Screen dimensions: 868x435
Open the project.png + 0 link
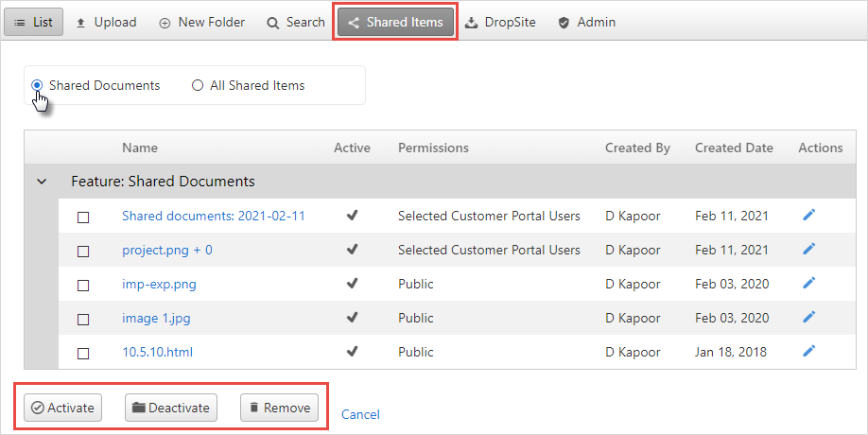[x=167, y=251]
